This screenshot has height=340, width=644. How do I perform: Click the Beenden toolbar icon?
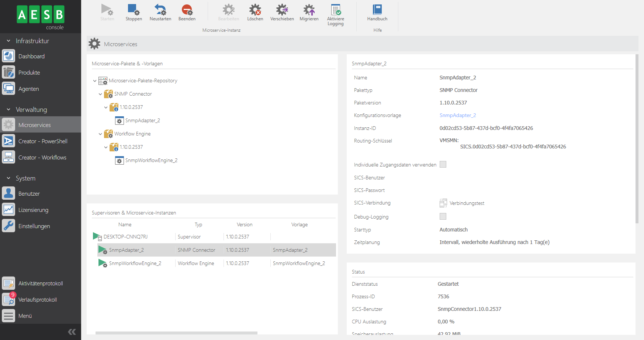[x=187, y=10]
